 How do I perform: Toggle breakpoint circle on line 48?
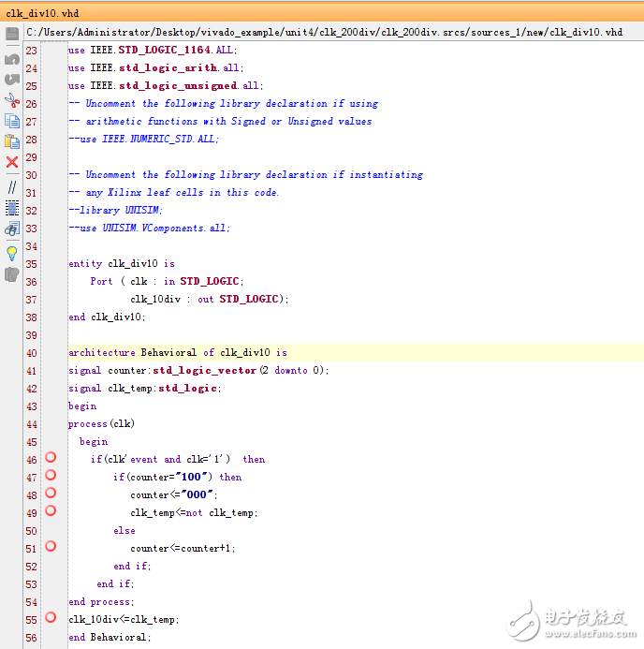tap(51, 493)
